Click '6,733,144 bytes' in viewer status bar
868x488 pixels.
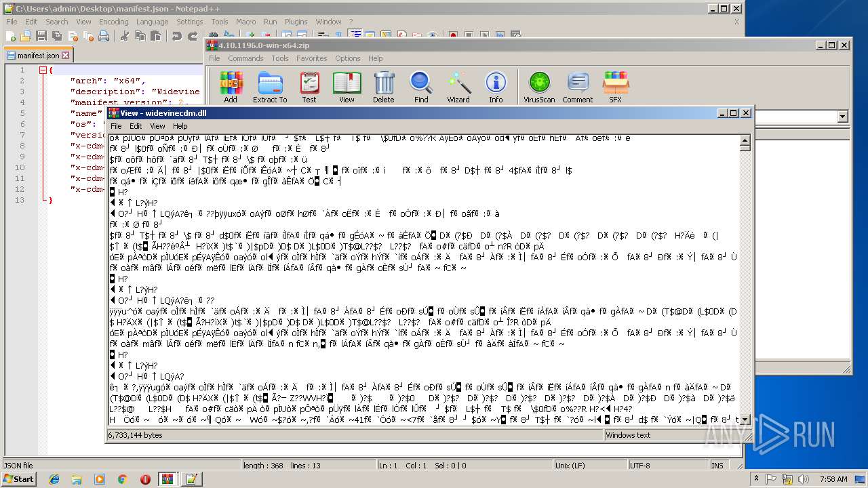click(135, 435)
